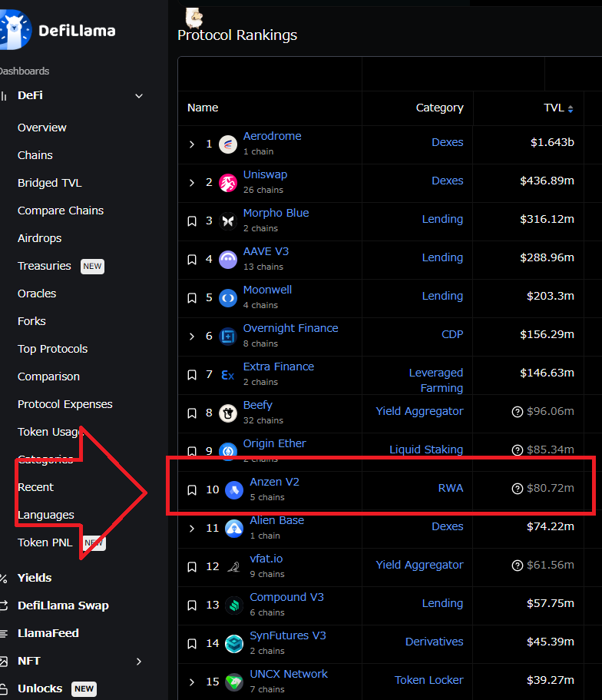Open Oracles in the sidebar

37,294
